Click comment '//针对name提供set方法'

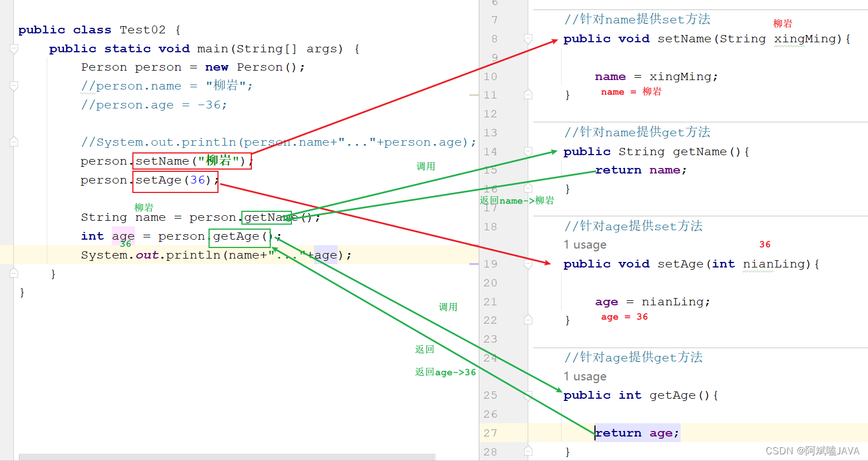tap(637, 19)
